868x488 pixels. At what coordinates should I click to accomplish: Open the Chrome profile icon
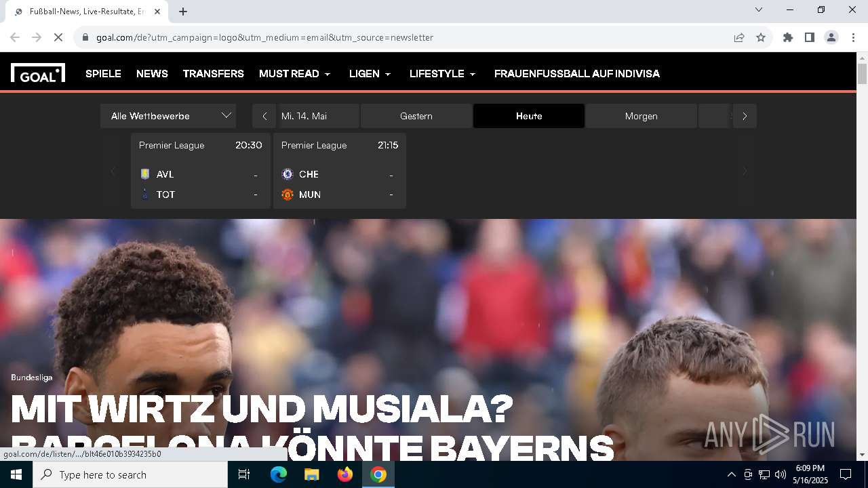(x=831, y=37)
